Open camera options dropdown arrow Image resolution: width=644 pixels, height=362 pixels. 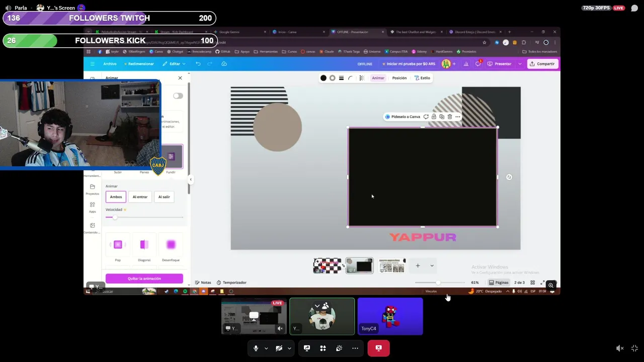289,348
